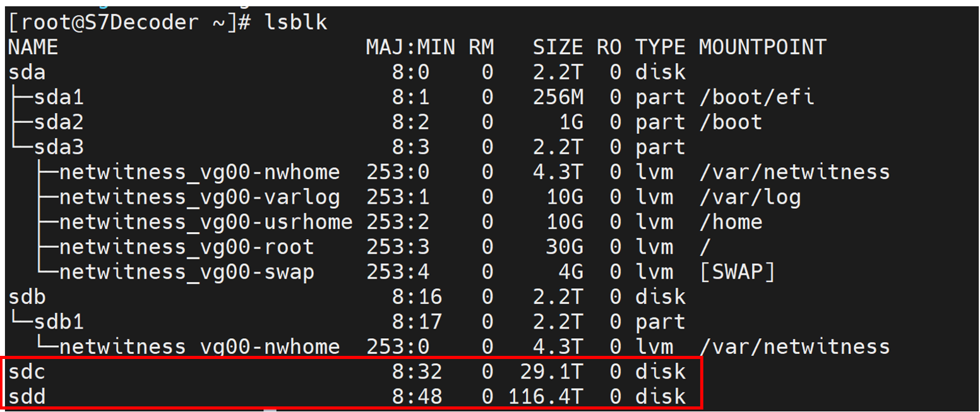The height and width of the screenshot is (412, 980).
Task: Click the MAJ:MIN column header
Action: tap(410, 47)
